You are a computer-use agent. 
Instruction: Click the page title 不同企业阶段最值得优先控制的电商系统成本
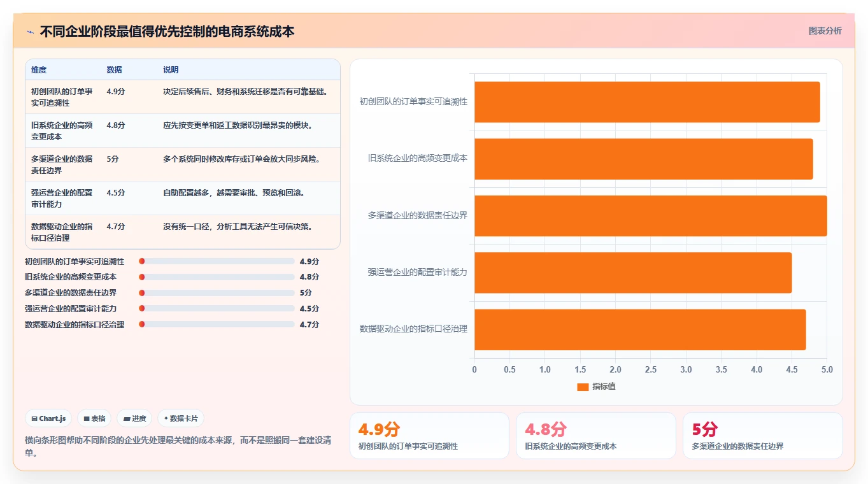[x=167, y=31]
